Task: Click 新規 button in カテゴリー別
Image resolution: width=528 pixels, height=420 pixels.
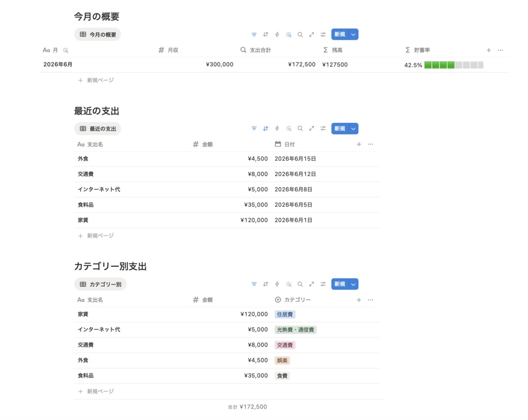Action: [340, 284]
